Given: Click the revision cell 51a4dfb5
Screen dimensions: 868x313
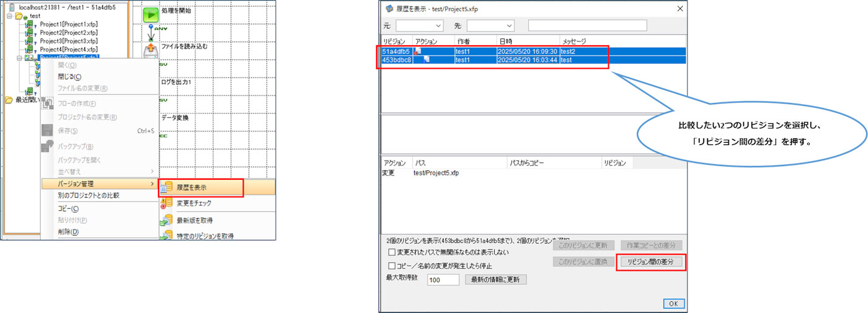Looking at the screenshot, I should 396,51.
